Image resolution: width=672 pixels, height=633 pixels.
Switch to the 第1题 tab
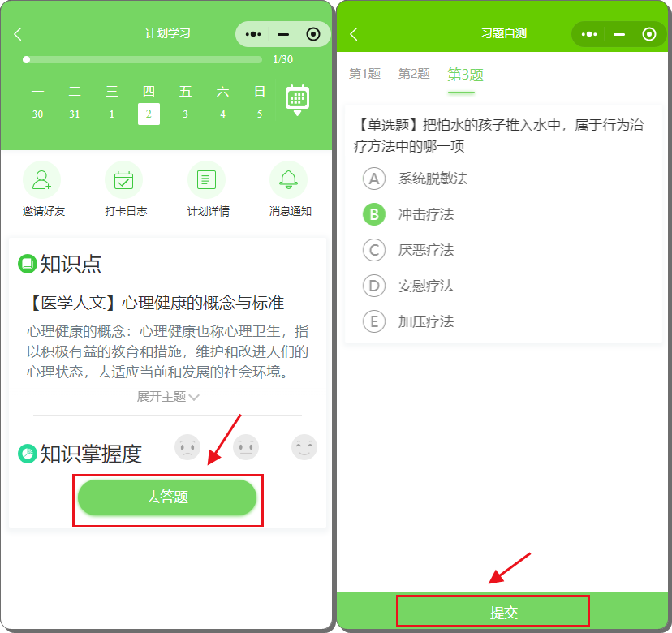coord(364,73)
